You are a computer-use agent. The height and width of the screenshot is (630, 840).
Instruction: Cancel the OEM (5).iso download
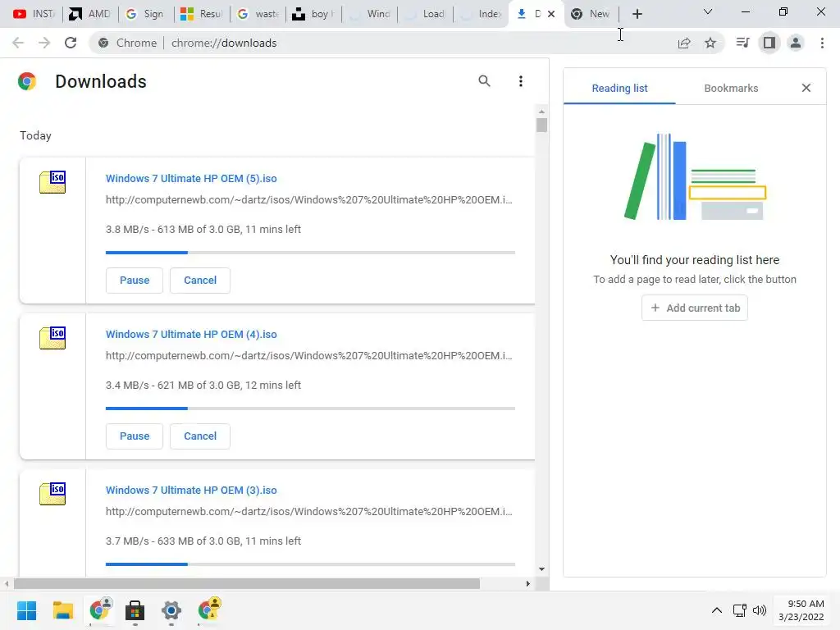[200, 281]
